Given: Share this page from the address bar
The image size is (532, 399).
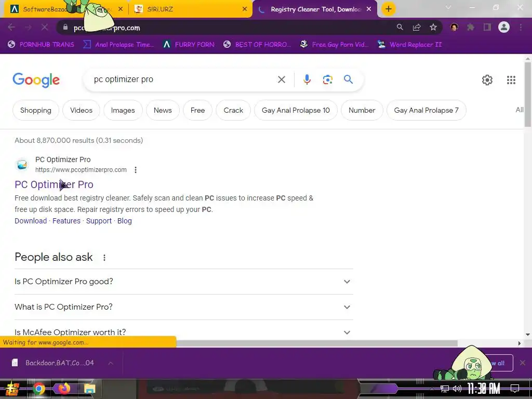Looking at the screenshot, I should [x=417, y=28].
